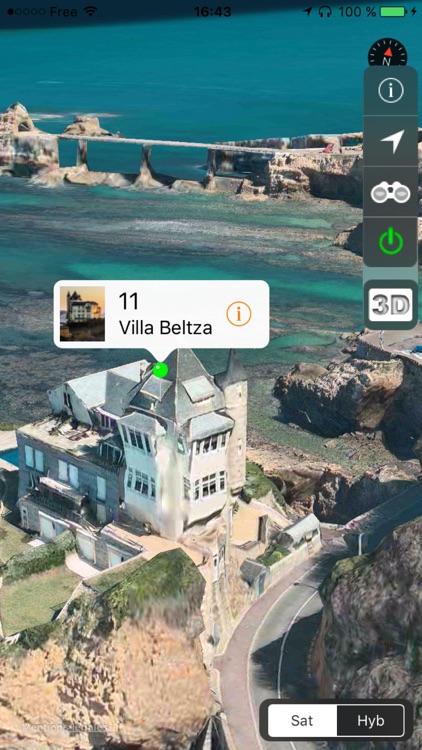The width and height of the screenshot is (422, 750).
Task: Tap the 16:43 clock in status bar
Action: click(x=213, y=12)
